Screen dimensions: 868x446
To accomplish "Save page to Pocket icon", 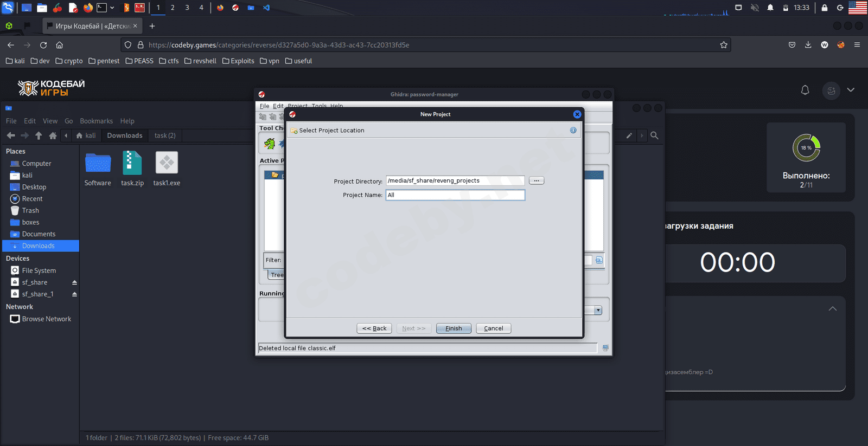I will [792, 45].
